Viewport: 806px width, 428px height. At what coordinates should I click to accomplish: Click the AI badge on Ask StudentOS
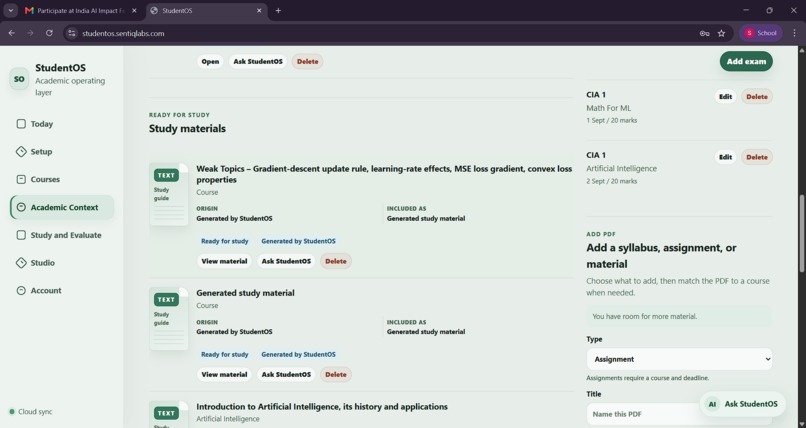712,404
